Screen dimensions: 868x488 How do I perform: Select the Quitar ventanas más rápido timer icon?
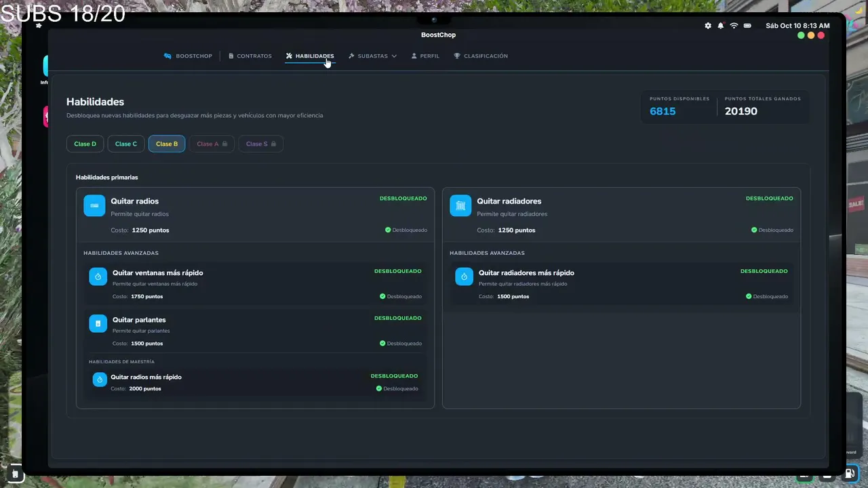point(98,277)
